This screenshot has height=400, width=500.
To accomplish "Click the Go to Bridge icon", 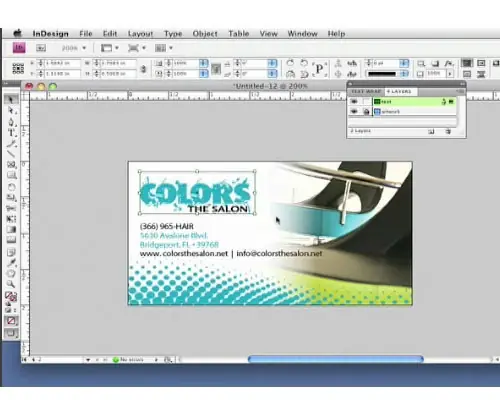I will point(41,48).
